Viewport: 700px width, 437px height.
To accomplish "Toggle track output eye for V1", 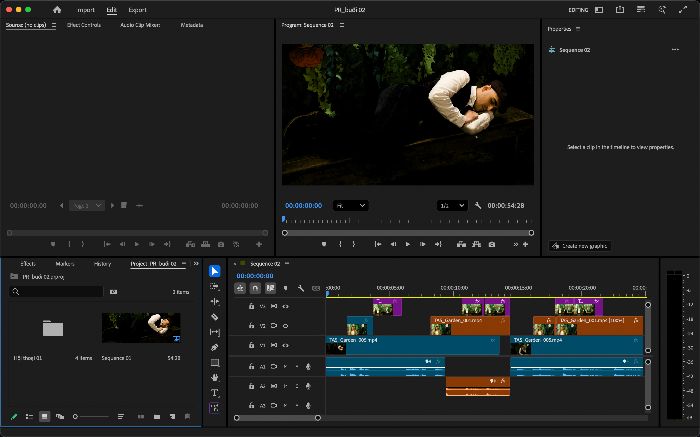I will click(285, 345).
